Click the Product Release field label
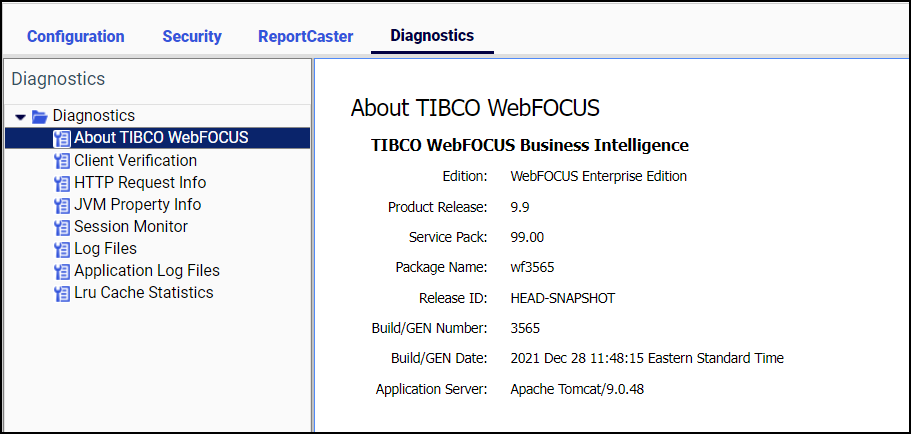 click(437, 207)
